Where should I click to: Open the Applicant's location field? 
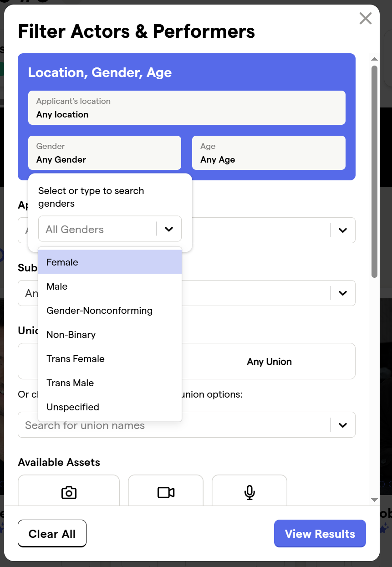point(187,108)
